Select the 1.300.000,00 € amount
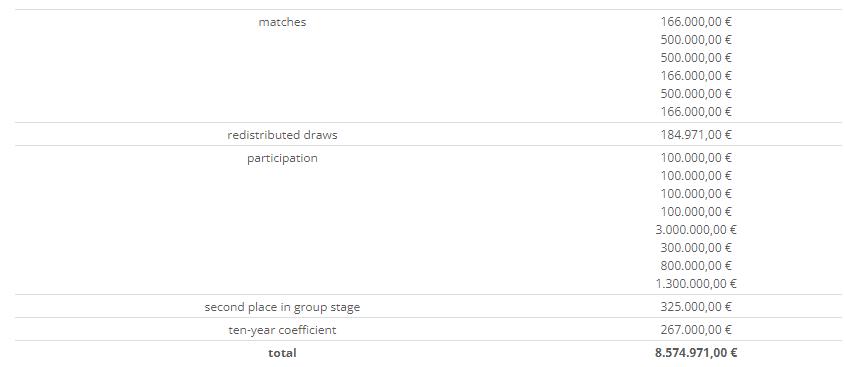This screenshot has height=367, width=846. pos(696,283)
